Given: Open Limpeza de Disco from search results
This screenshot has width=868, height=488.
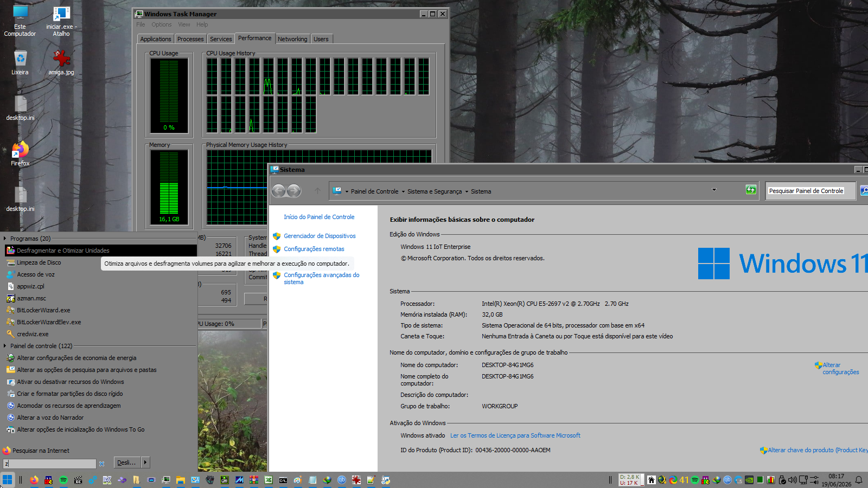Looking at the screenshot, I should (101, 262).
